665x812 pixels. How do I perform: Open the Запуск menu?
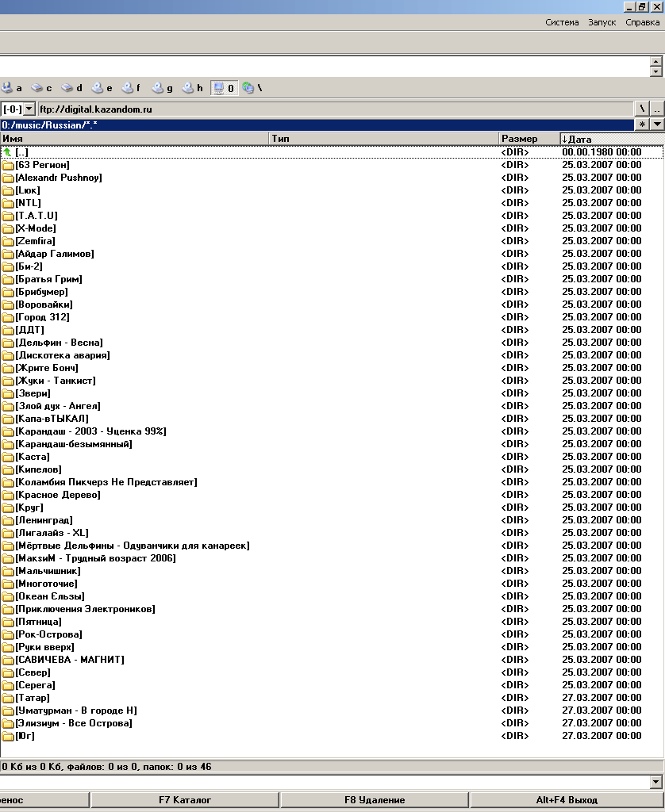click(x=602, y=22)
